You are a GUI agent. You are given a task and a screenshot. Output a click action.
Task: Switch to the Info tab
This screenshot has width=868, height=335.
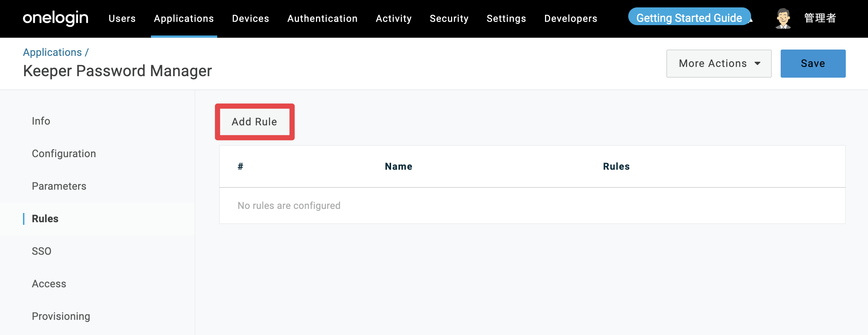click(x=41, y=121)
